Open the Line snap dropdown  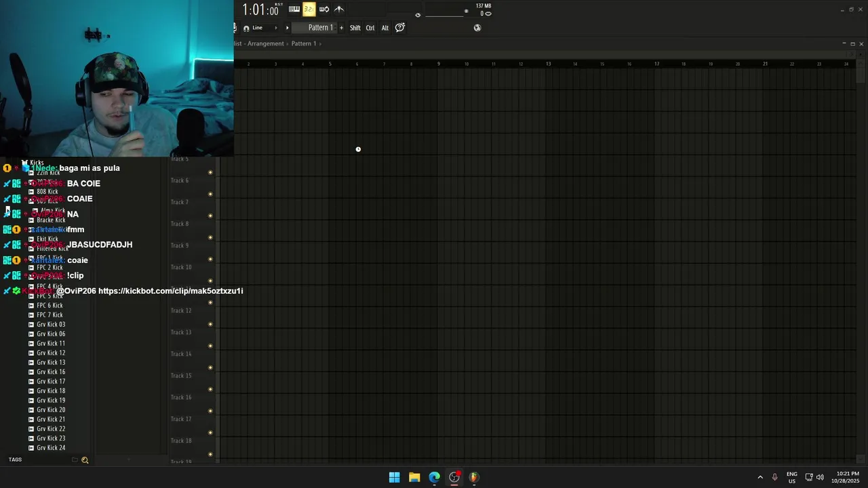coord(265,28)
